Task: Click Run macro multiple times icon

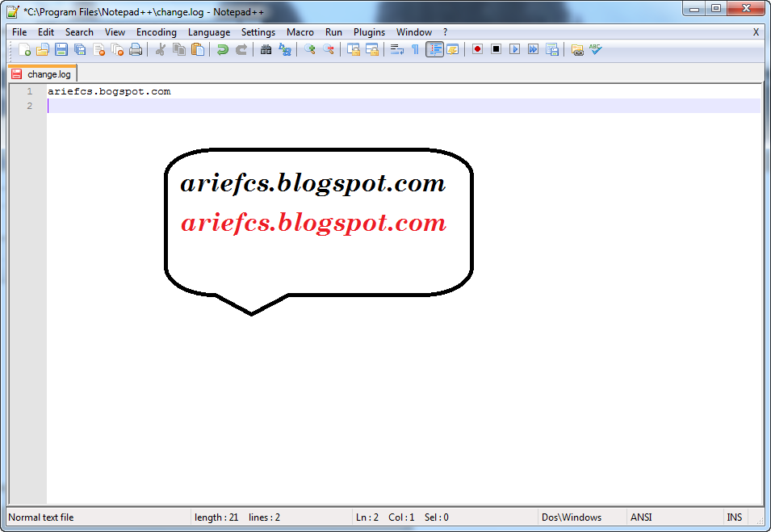Action: [x=534, y=49]
